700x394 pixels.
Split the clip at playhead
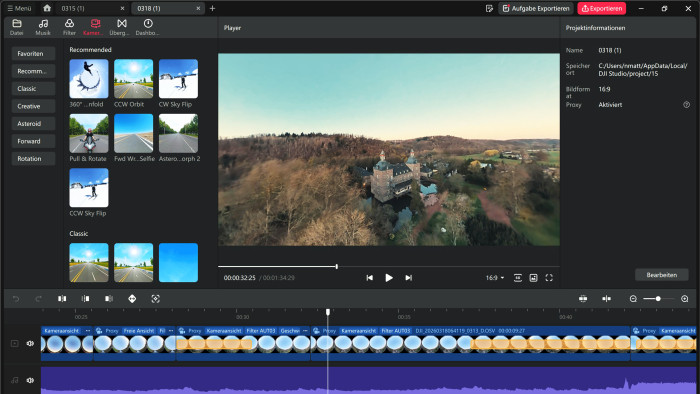[62, 299]
